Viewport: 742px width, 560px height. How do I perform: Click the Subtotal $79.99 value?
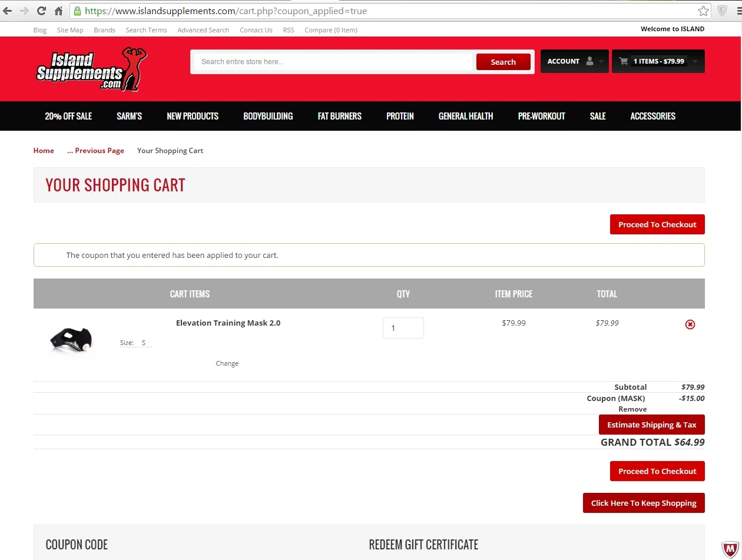[693, 387]
